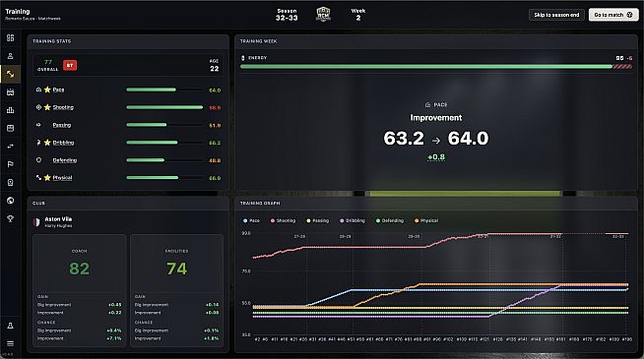This screenshot has width=644, height=359.
Task: Click the red ST position badge
Action: 70,65
